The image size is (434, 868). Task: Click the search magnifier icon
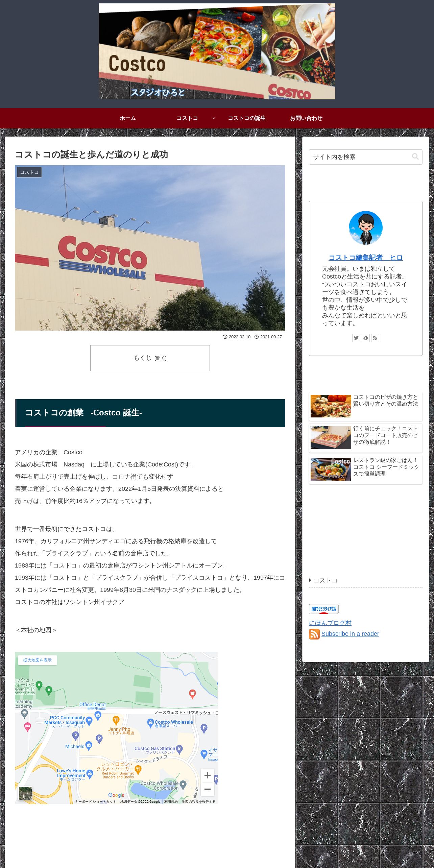(x=415, y=156)
